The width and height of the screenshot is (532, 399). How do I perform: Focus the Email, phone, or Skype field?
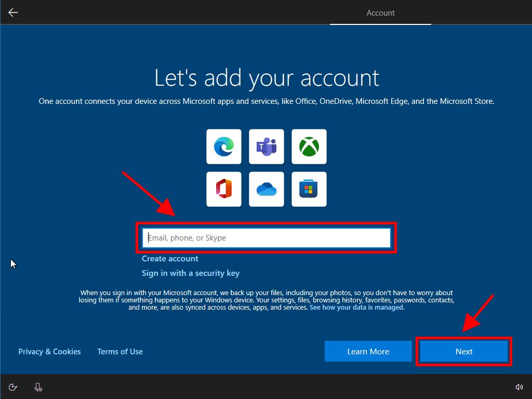click(266, 238)
